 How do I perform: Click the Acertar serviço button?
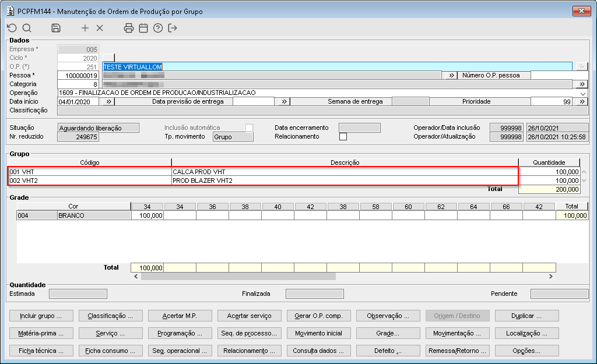(x=250, y=316)
